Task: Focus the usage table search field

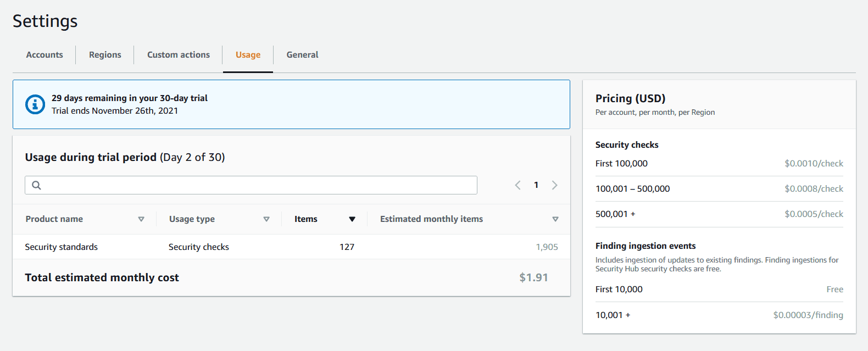Action: 258,185
